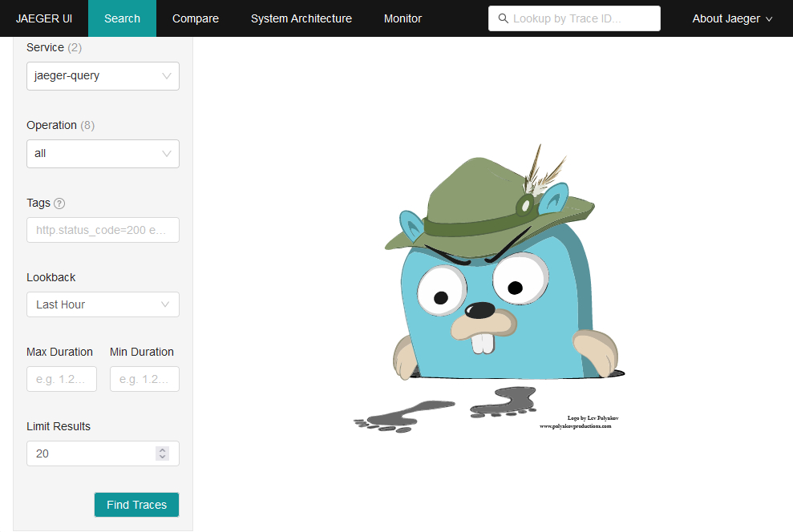Image resolution: width=793 pixels, height=532 pixels.
Task: Click the Min Duration input box
Action: 144,379
